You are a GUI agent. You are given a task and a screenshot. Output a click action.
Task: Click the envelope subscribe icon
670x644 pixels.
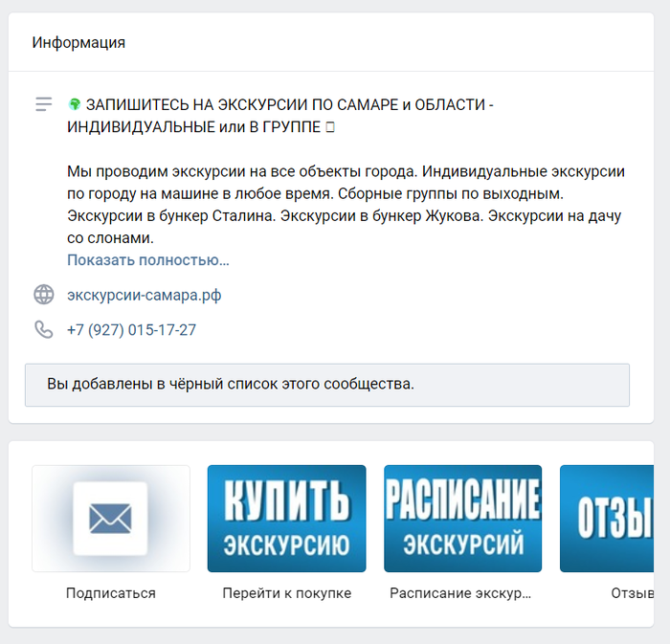pyautogui.click(x=111, y=519)
